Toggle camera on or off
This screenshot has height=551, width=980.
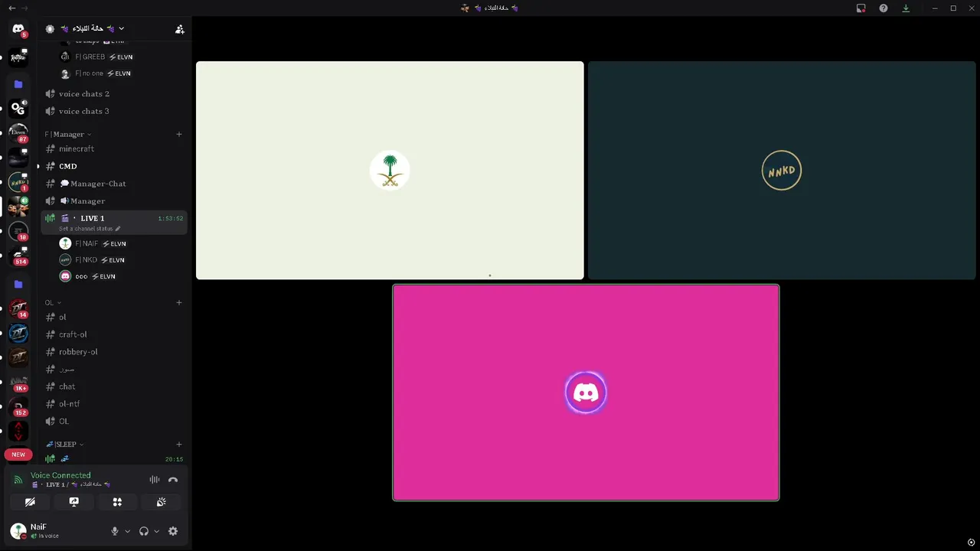30,502
